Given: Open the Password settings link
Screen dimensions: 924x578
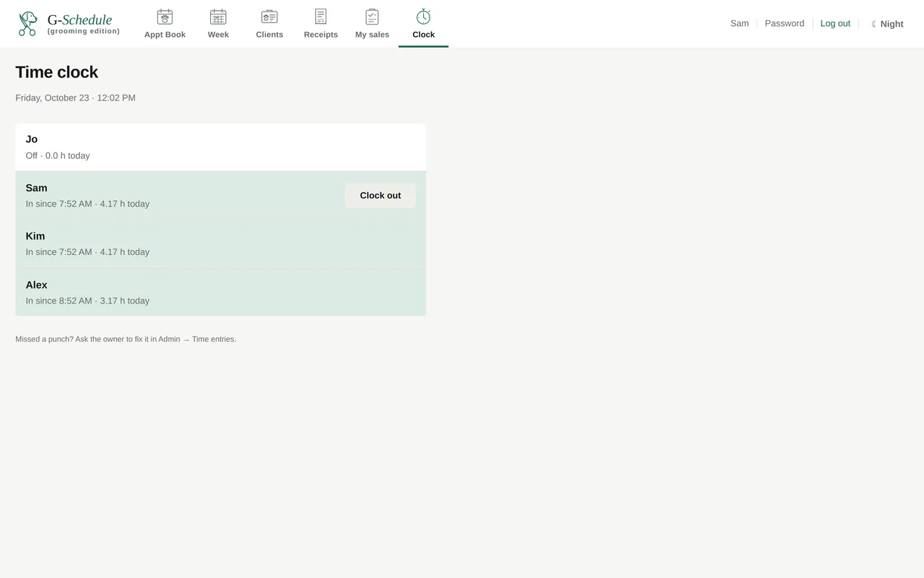Looking at the screenshot, I should pyautogui.click(x=785, y=24).
